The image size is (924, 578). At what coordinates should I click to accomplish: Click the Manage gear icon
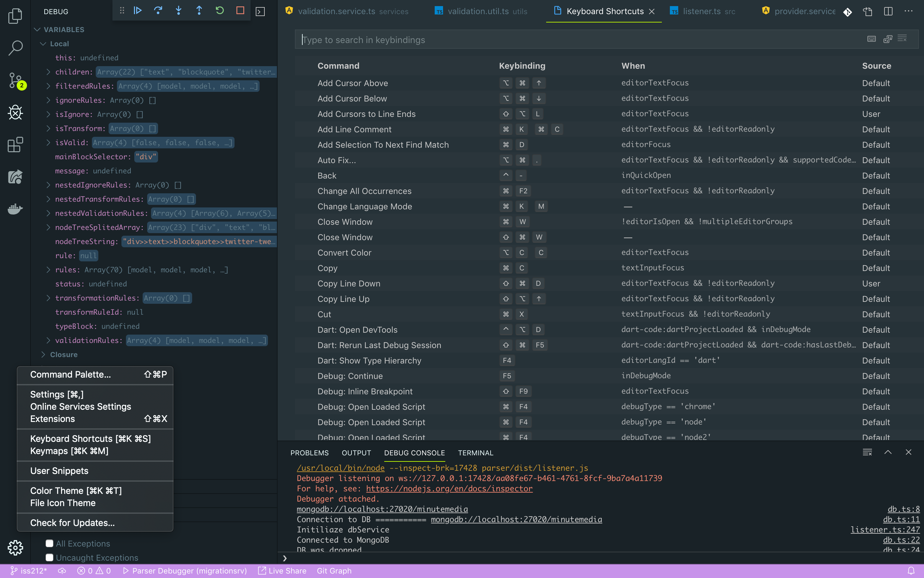coord(15,548)
